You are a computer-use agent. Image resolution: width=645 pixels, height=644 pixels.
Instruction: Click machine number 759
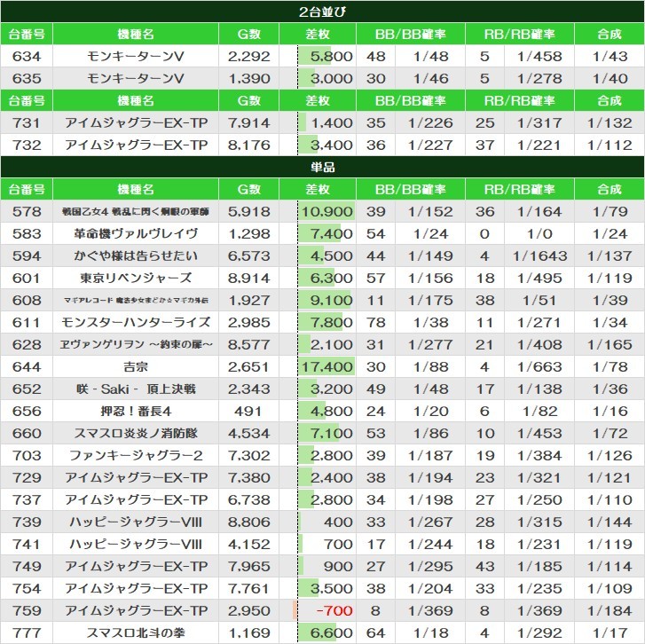[27, 610]
